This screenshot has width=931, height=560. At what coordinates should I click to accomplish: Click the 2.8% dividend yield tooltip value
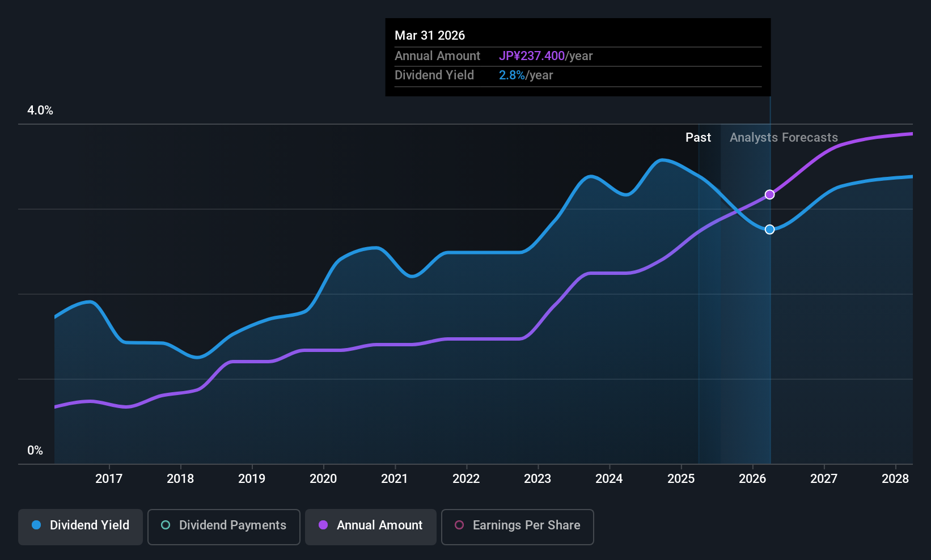[511, 75]
